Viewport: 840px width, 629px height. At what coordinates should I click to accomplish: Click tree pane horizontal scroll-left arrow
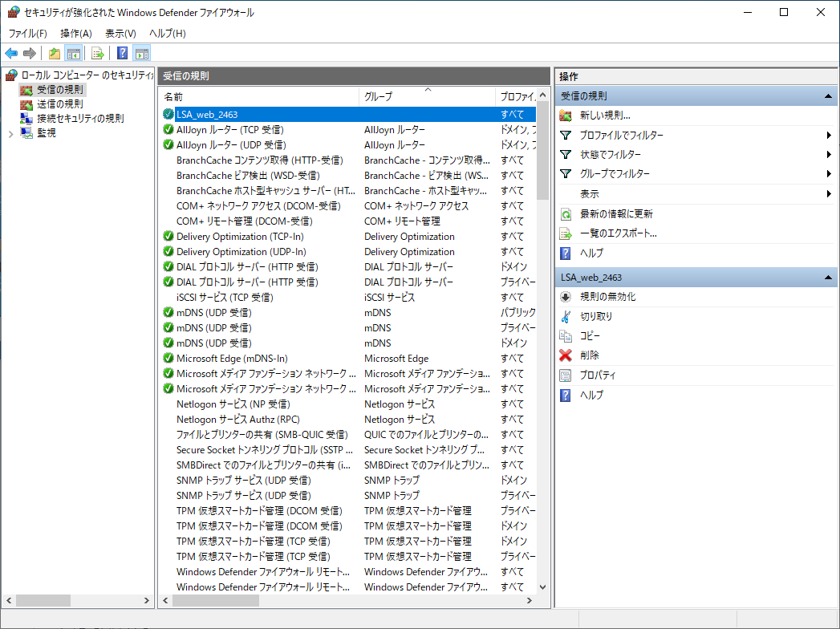click(9, 601)
